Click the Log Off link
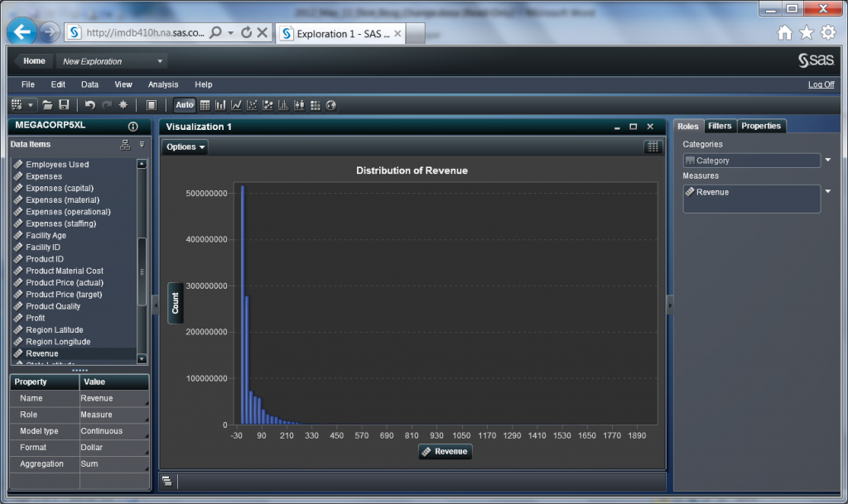This screenshot has width=848, height=504. [x=821, y=84]
